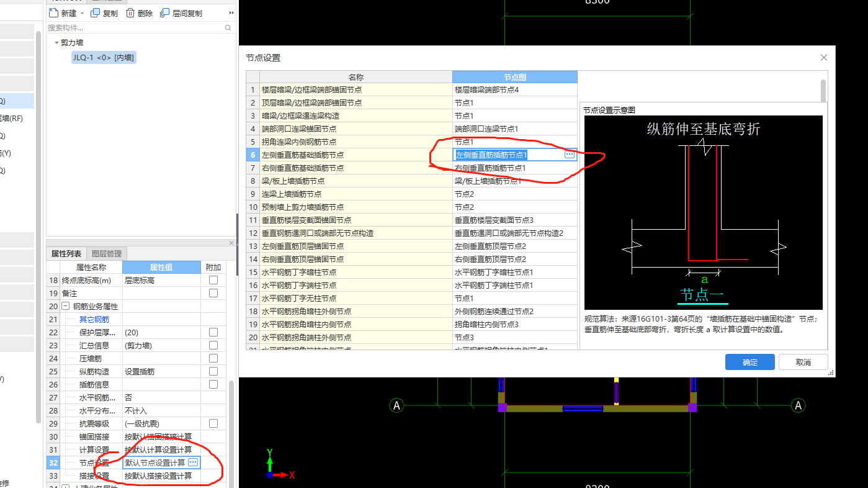Click cell 左侧垂直筋顶层节点2
Screen dimensions: 868x488
(x=515, y=246)
